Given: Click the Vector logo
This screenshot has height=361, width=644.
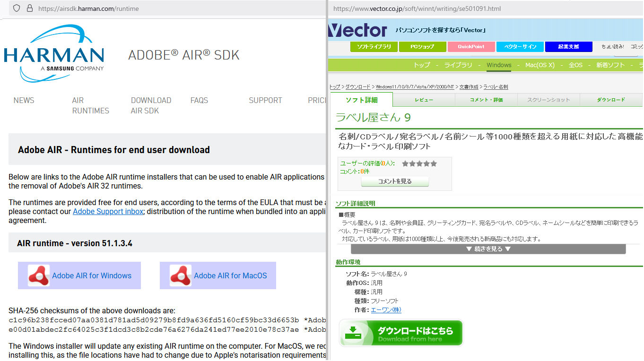Looking at the screenshot, I should (x=357, y=30).
